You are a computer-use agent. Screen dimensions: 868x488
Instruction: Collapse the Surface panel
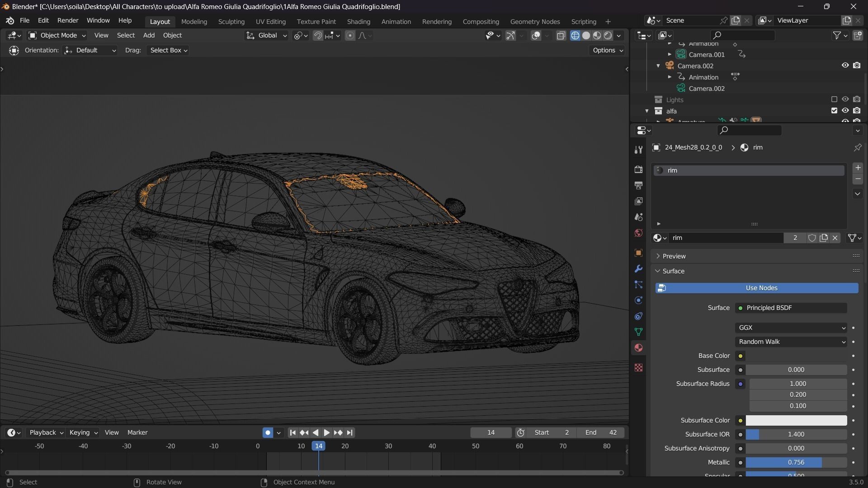(669, 271)
